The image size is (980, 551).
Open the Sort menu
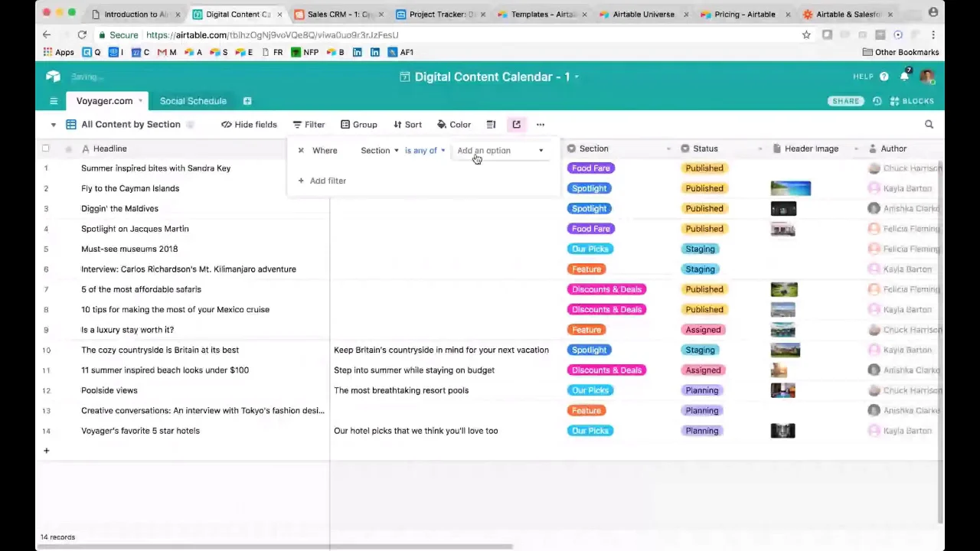[407, 125]
